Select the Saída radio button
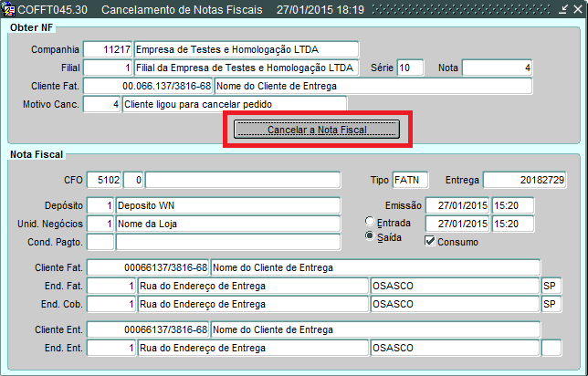 (x=370, y=235)
